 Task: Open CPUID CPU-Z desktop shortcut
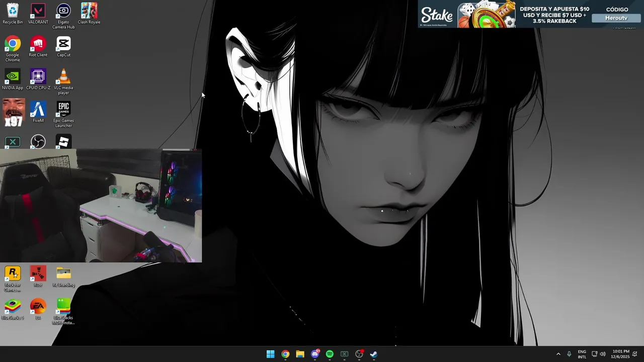pos(38,79)
